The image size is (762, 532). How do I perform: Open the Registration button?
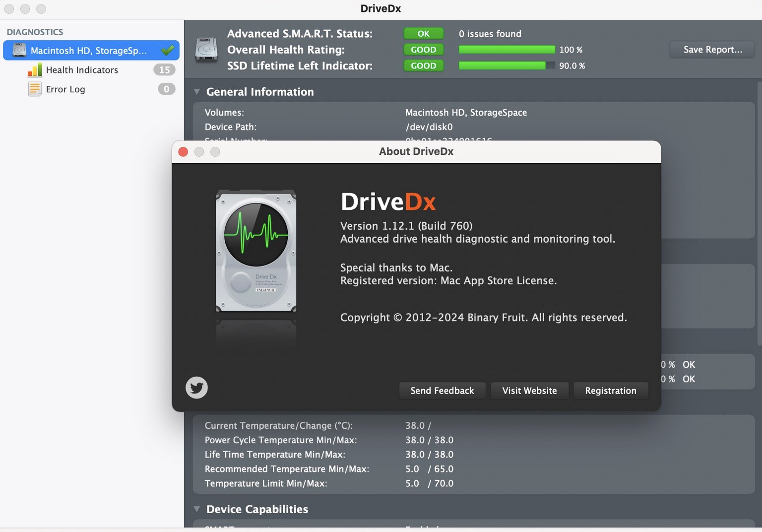tap(611, 391)
